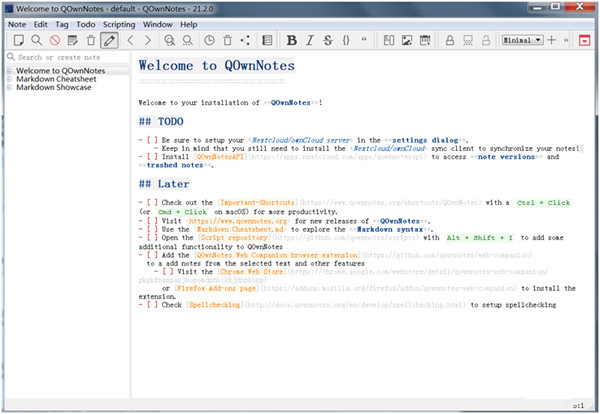Apply strikethrough formatting

[328, 40]
